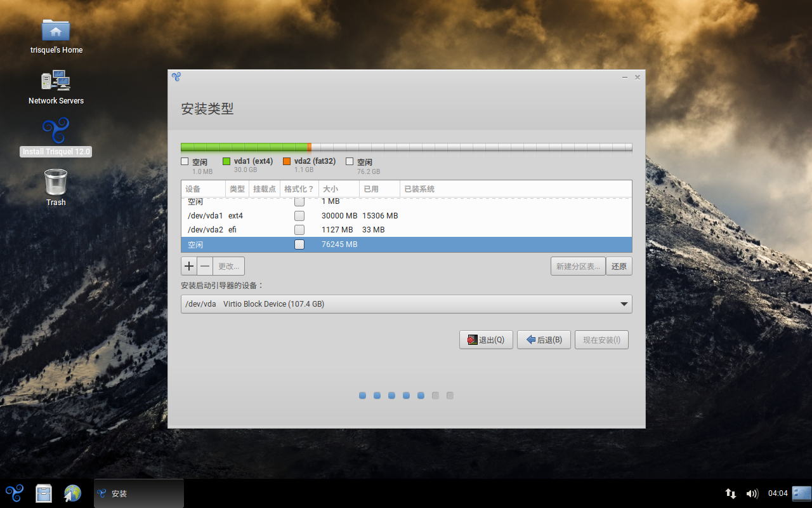Toggle format checkbox for /dev/vda1
This screenshot has height=508, width=812.
click(x=299, y=216)
